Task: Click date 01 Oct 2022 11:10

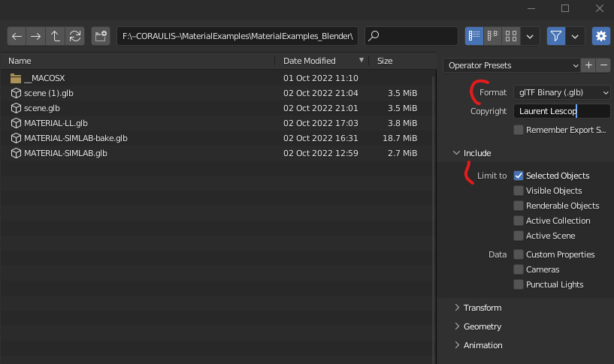Action: (x=321, y=78)
